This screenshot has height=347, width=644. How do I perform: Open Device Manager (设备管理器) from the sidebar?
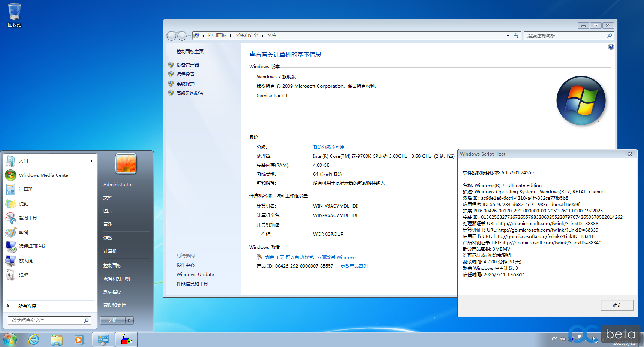[187, 65]
